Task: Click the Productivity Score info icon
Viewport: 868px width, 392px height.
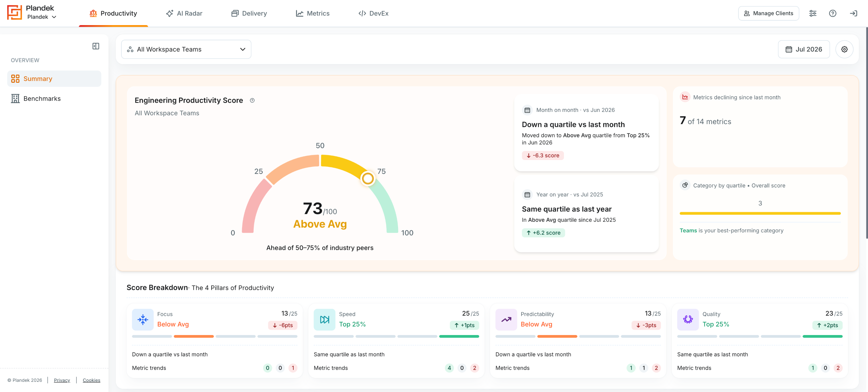Action: pyautogui.click(x=252, y=100)
